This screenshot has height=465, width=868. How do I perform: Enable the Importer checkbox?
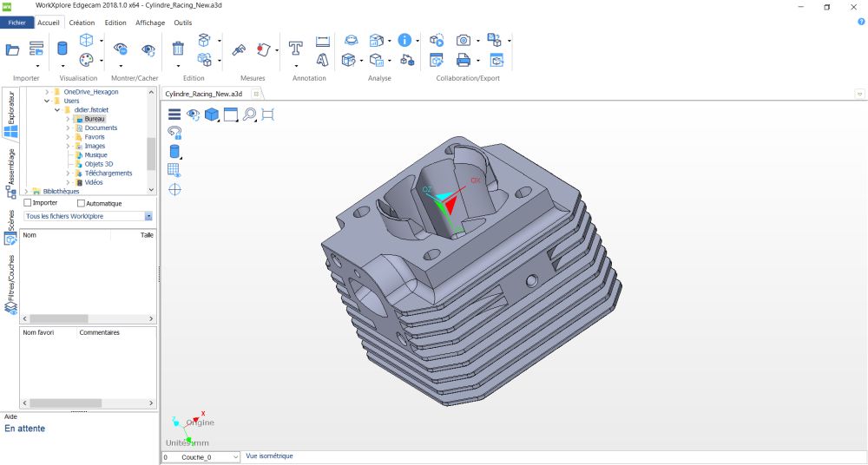[28, 203]
